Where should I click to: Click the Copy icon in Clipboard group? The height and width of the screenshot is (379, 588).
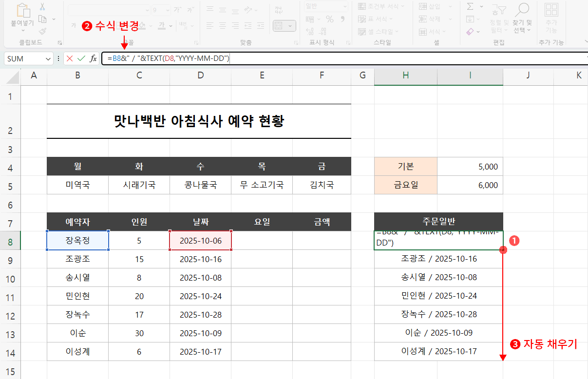click(43, 19)
